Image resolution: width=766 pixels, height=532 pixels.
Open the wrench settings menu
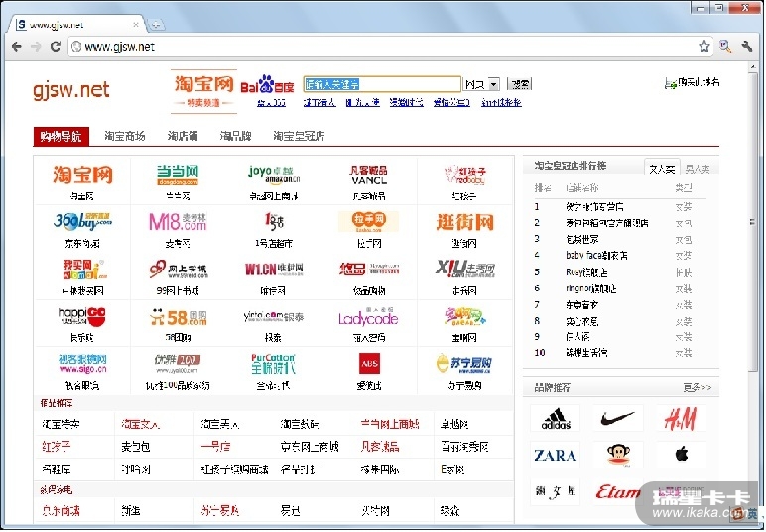click(746, 46)
